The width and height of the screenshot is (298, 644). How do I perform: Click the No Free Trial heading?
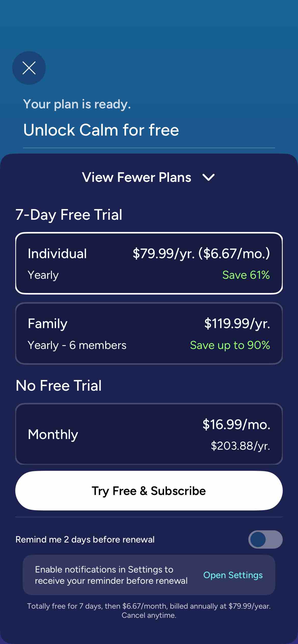point(59,385)
